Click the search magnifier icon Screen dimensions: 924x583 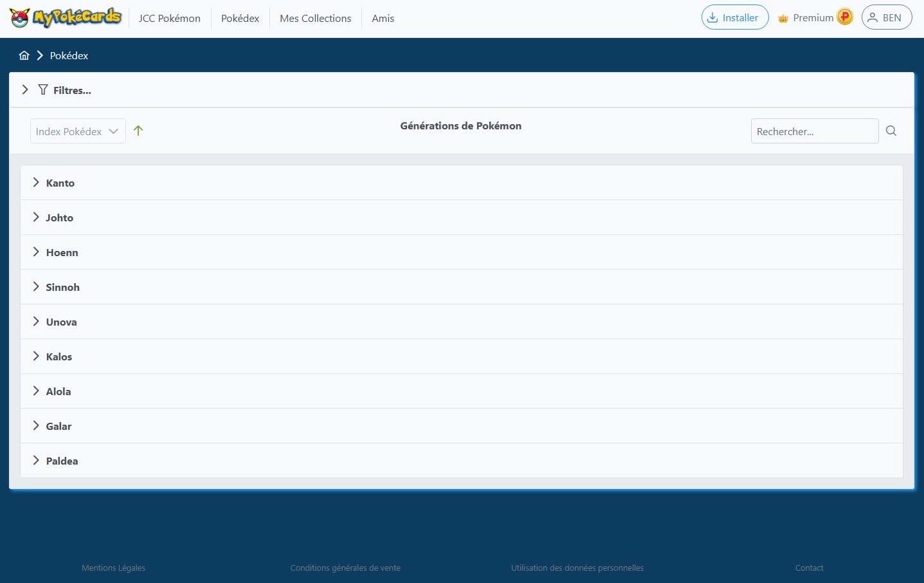(x=891, y=131)
